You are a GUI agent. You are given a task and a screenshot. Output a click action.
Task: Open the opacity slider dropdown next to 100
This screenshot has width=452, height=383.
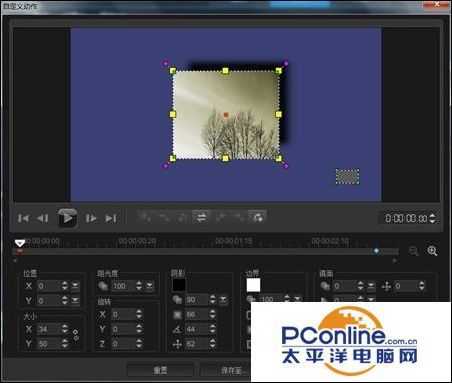point(150,286)
